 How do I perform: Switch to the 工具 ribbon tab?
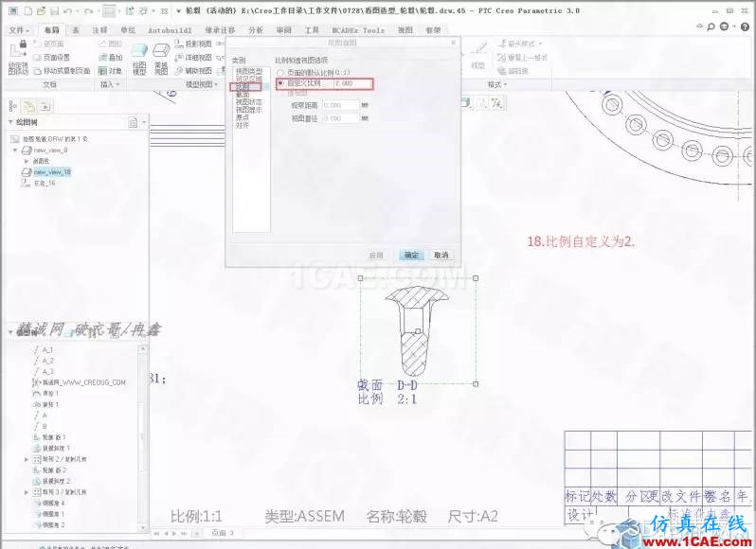(x=312, y=30)
